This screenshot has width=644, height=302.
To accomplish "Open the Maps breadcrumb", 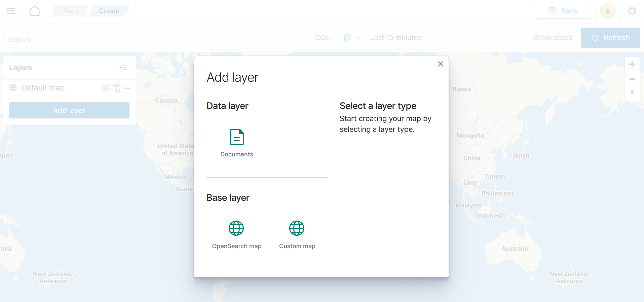I will click(x=71, y=11).
